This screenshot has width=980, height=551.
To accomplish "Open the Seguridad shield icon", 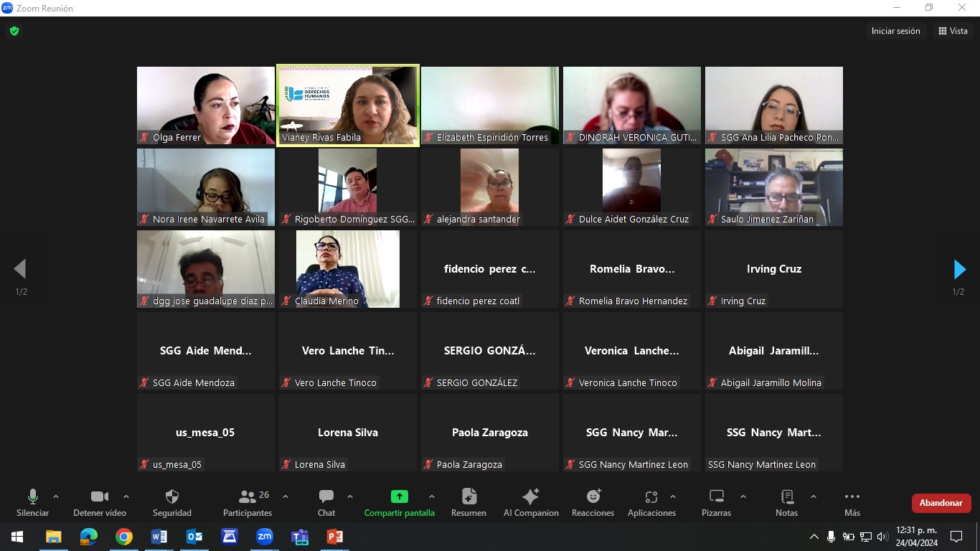I will point(172,497).
